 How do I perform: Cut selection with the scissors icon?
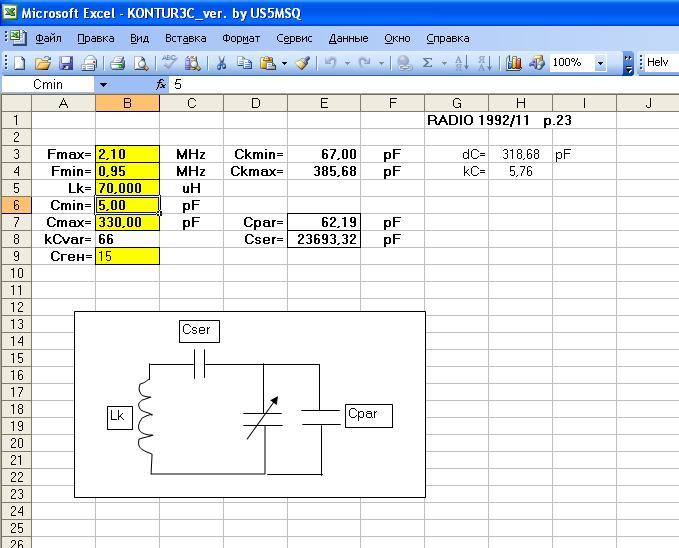point(221,63)
